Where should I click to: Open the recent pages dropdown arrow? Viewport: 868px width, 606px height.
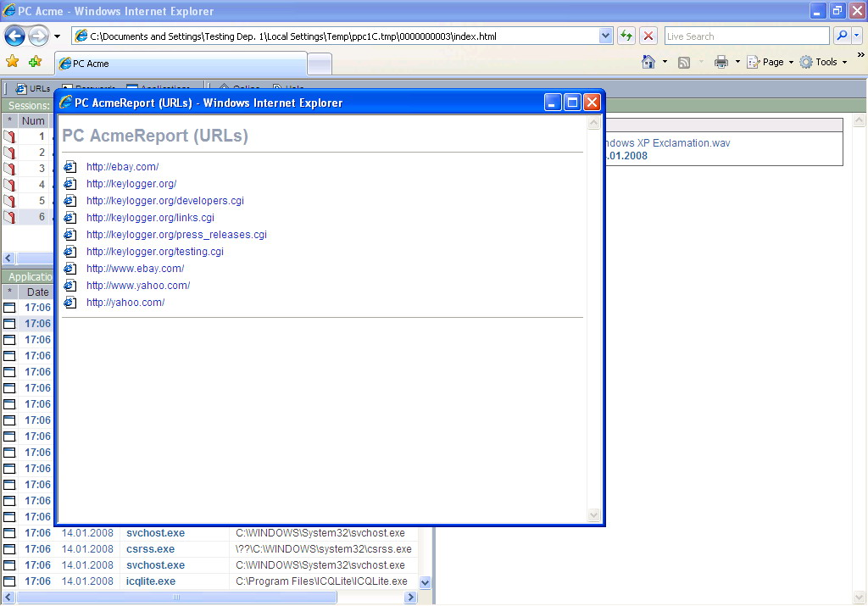(x=57, y=36)
